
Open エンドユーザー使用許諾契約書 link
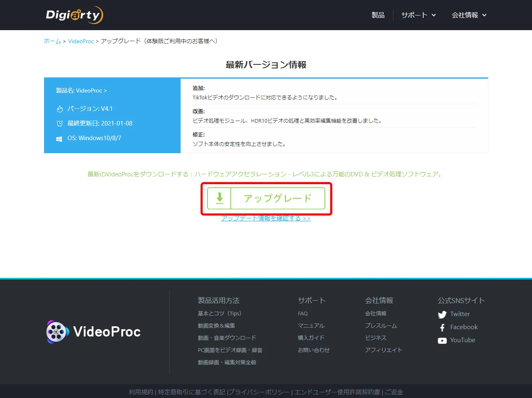pyautogui.click(x=337, y=392)
